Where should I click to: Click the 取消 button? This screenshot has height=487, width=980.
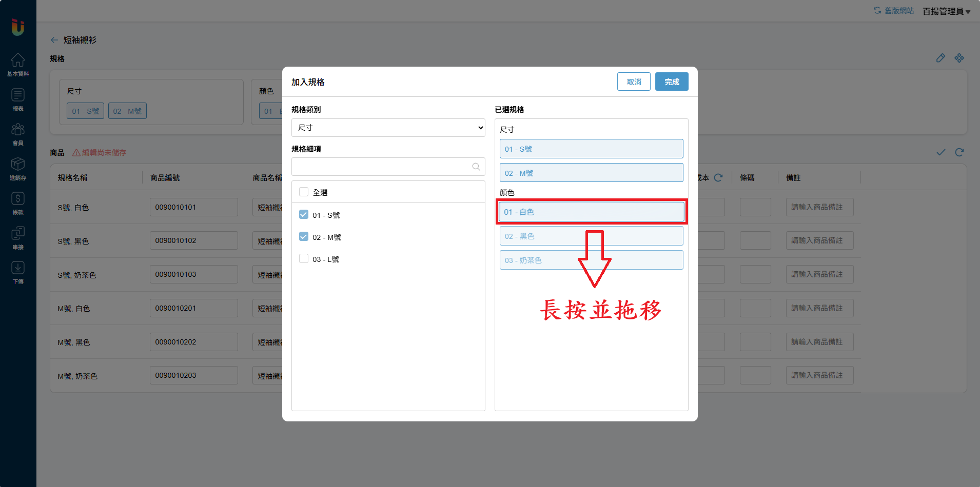point(634,82)
